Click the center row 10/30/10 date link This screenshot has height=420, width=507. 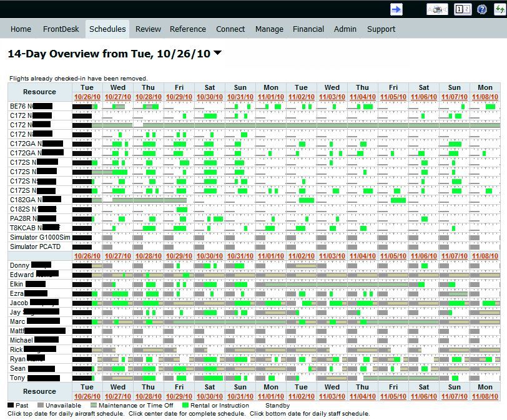tap(210, 256)
